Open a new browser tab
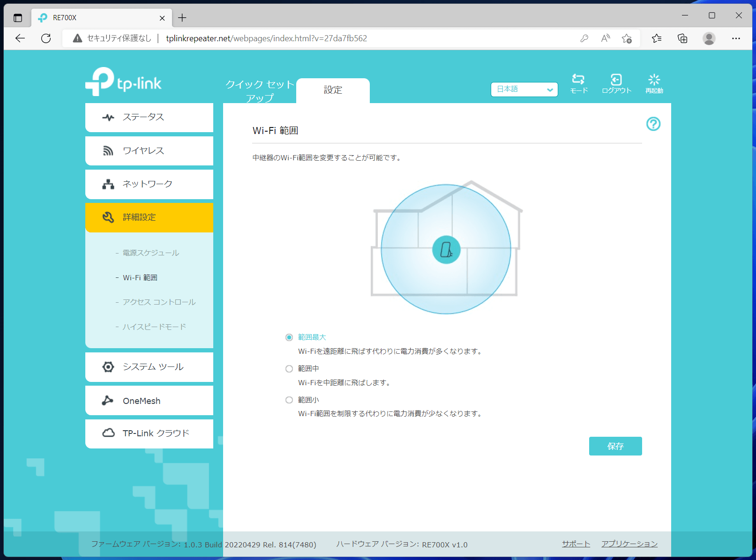 (x=182, y=18)
